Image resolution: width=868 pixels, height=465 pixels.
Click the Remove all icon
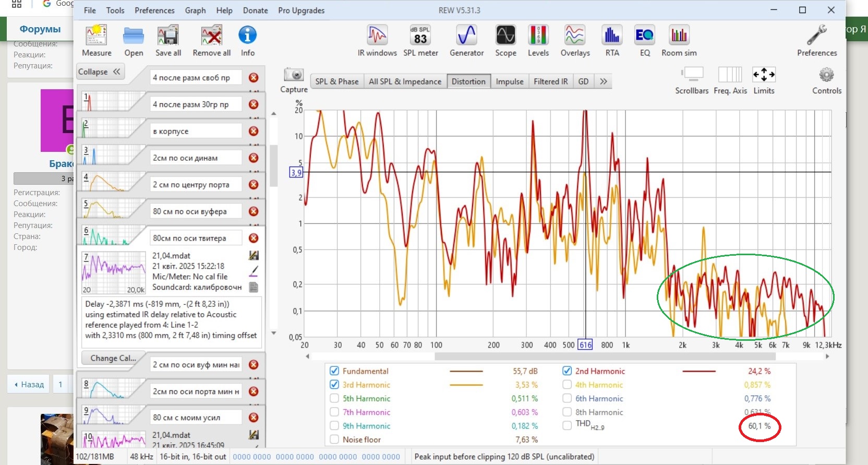[211, 35]
